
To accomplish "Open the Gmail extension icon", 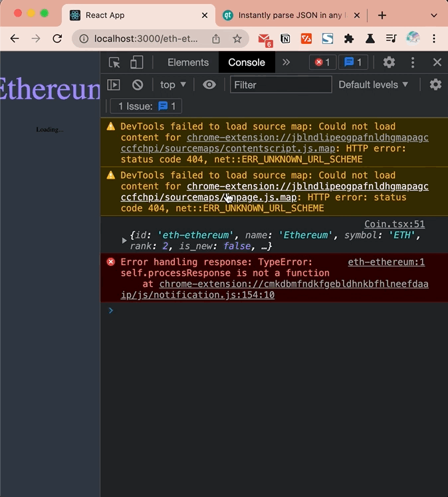I will pyautogui.click(x=265, y=40).
